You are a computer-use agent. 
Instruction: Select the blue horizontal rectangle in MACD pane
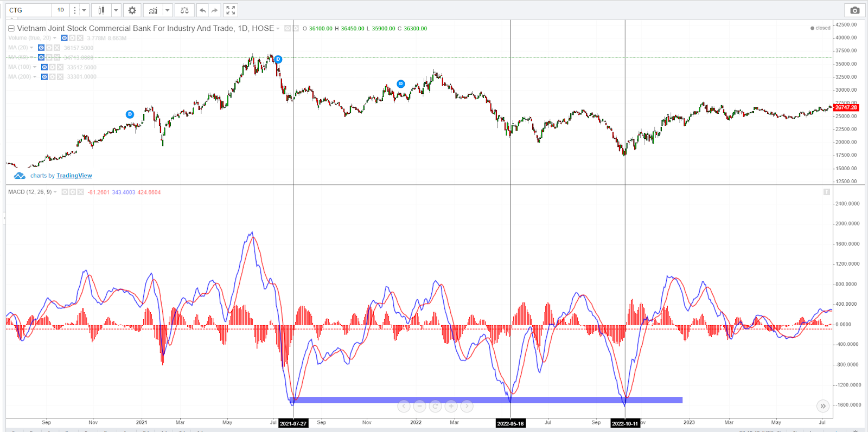coord(487,400)
